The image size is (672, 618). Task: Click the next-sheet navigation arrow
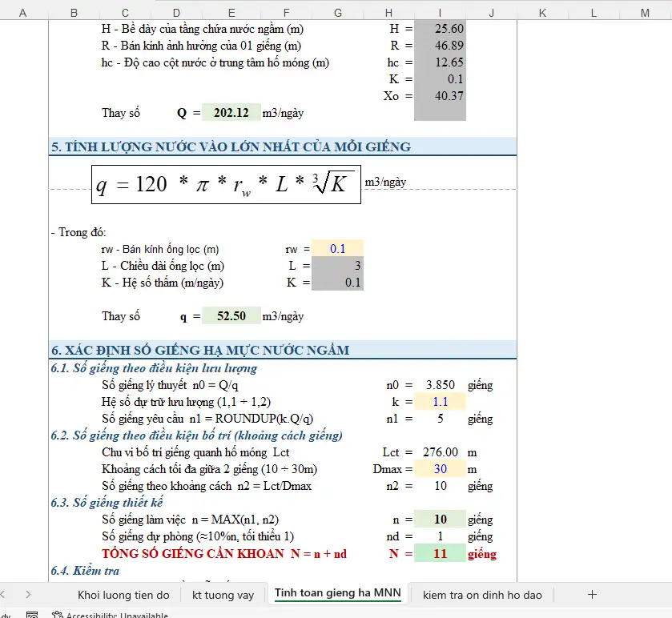[28, 595]
